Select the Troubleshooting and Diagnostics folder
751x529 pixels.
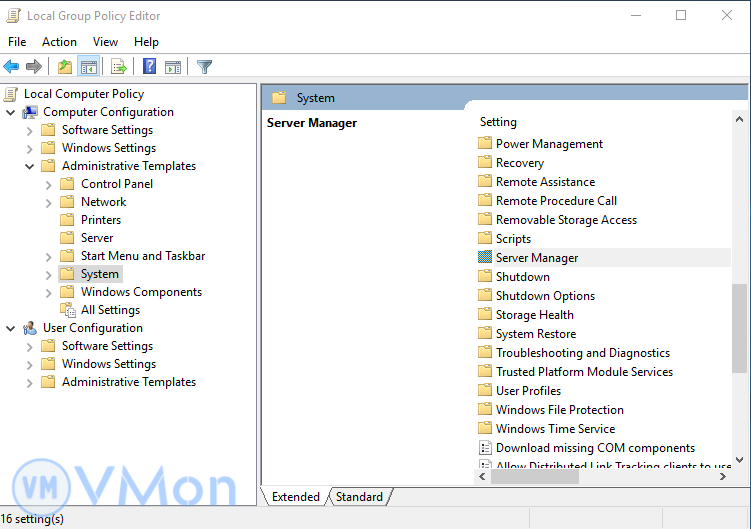(582, 353)
